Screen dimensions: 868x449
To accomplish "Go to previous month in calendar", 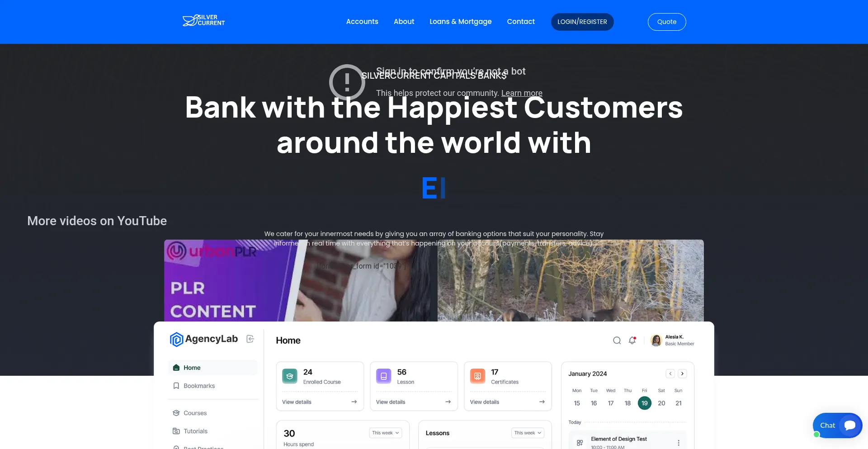I will pyautogui.click(x=670, y=373).
